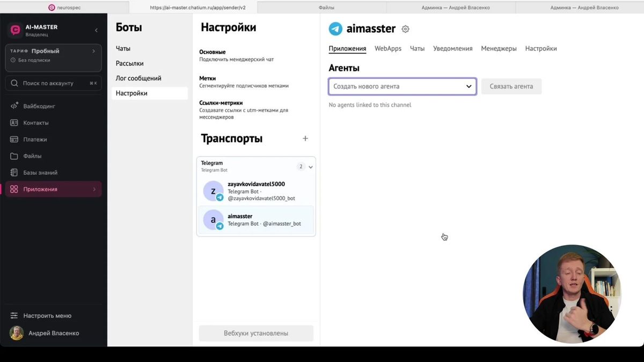
Task: Open the Метки settings section
Action: [244, 82]
